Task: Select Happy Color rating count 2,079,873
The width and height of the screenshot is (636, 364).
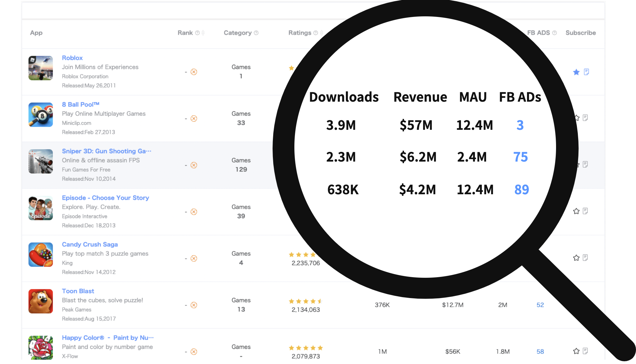Action: [306, 356]
